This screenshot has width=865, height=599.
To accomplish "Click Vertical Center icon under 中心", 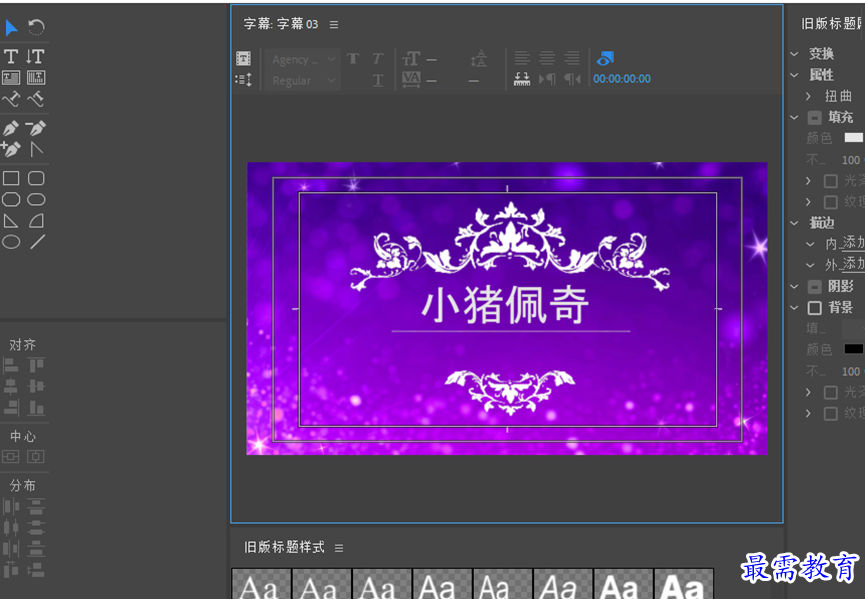I will click(x=36, y=457).
